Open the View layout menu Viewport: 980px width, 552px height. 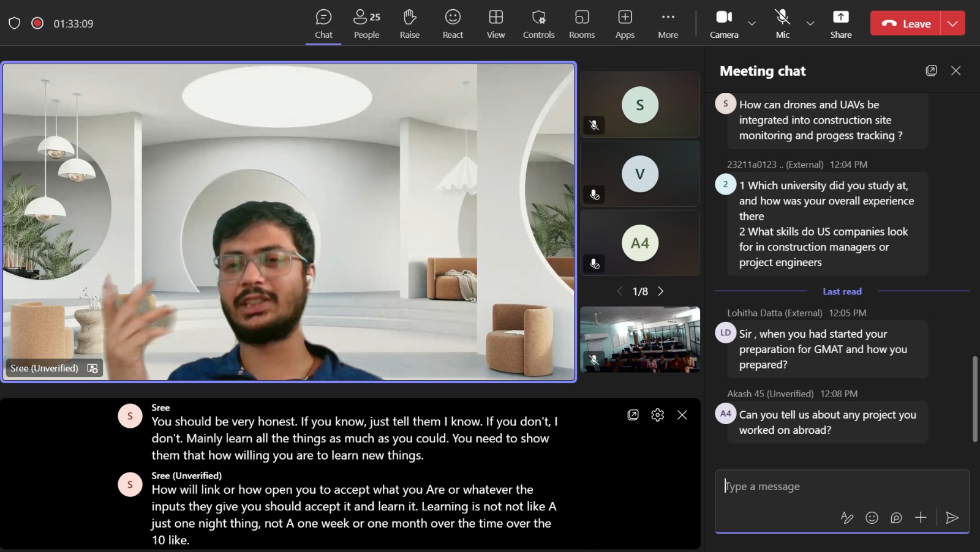[x=496, y=24]
